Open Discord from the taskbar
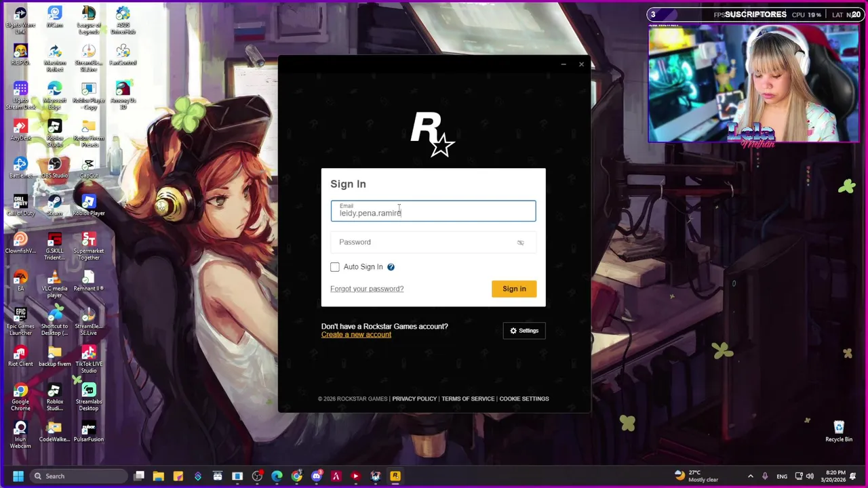Viewport: 868px width, 488px height. (316, 476)
